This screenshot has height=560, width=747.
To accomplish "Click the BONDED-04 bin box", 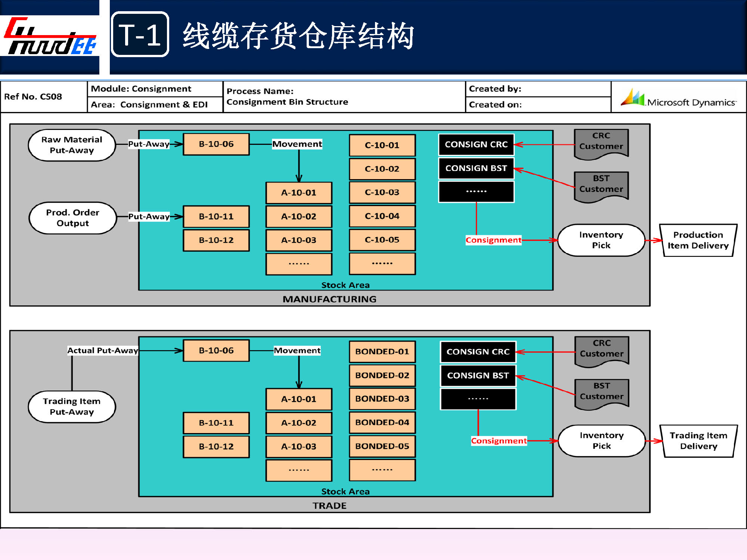I will [382, 423].
